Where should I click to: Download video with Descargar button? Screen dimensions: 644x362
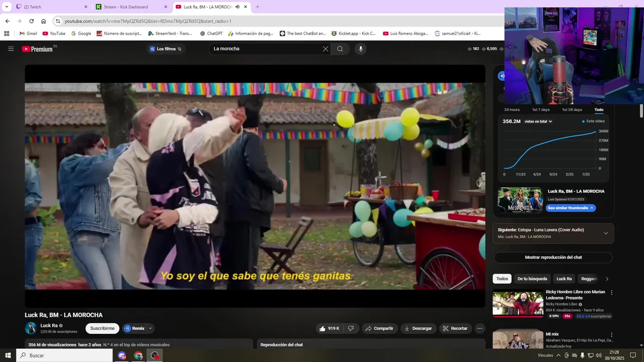point(418,328)
